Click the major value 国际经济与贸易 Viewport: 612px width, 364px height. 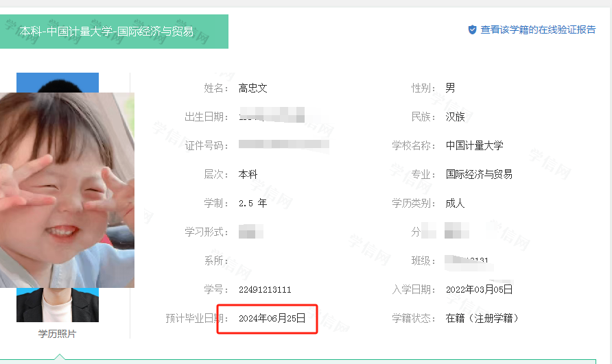480,174
